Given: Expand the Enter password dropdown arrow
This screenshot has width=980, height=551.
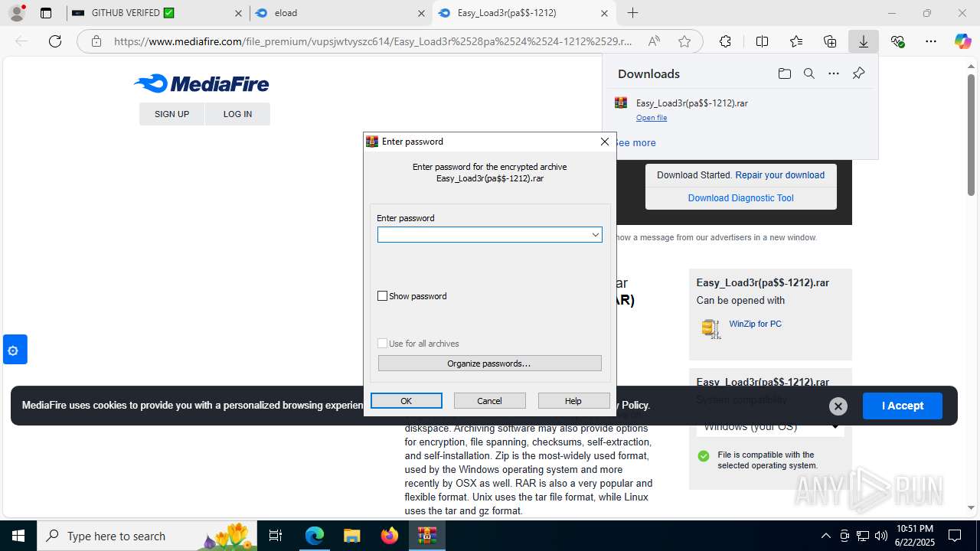Looking at the screenshot, I should click(595, 234).
